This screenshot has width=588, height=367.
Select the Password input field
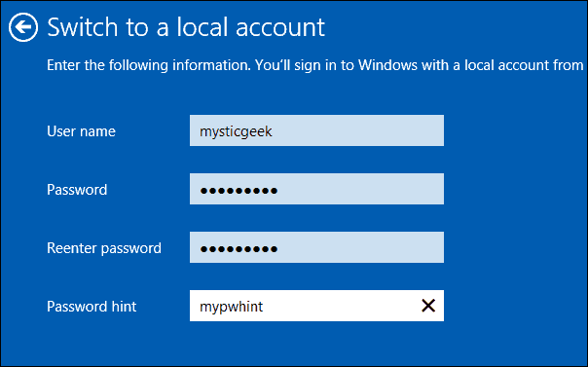coord(316,189)
